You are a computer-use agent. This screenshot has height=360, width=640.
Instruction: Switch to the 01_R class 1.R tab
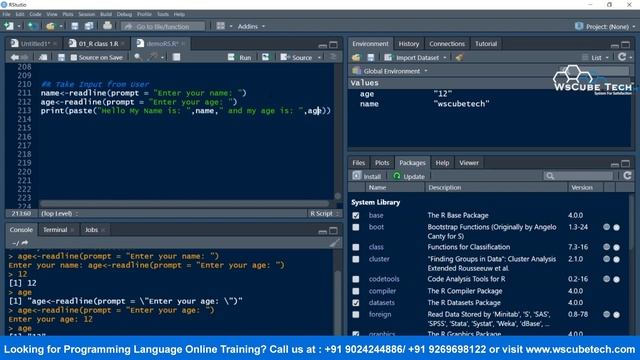(98, 44)
